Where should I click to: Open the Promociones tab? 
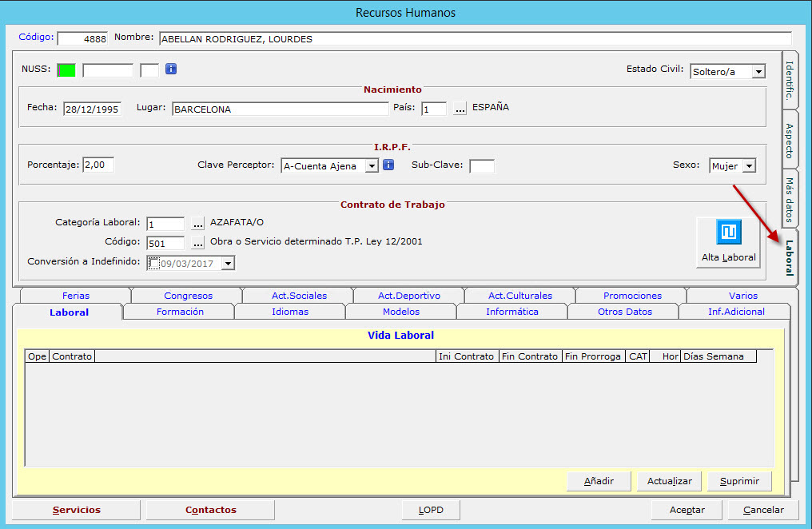632,296
